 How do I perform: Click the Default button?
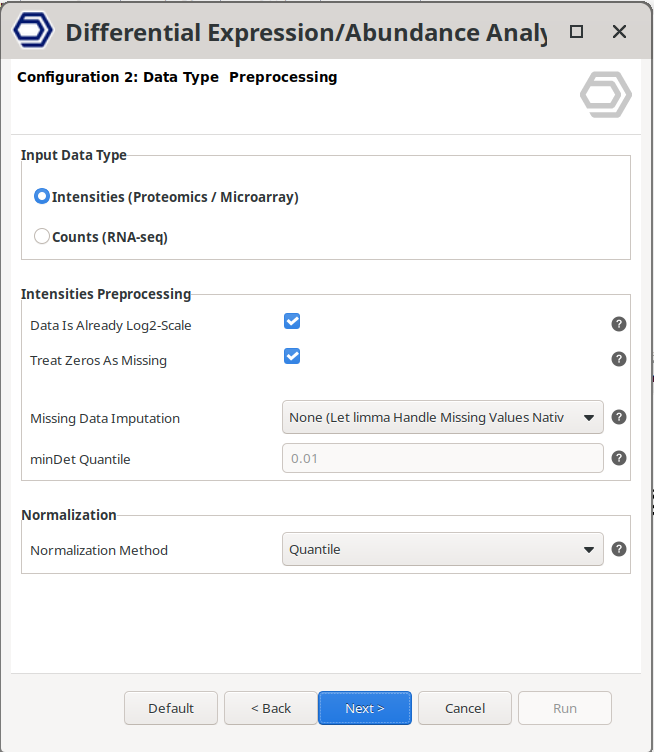click(x=171, y=708)
